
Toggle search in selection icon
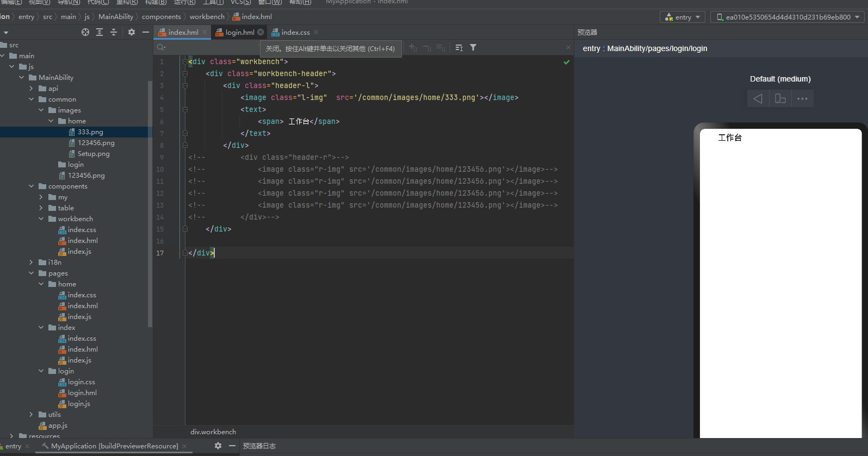click(459, 48)
